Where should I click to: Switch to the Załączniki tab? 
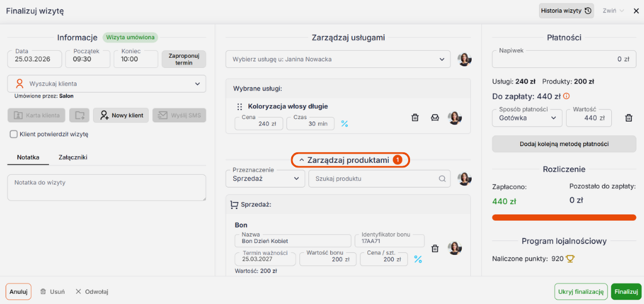73,157
